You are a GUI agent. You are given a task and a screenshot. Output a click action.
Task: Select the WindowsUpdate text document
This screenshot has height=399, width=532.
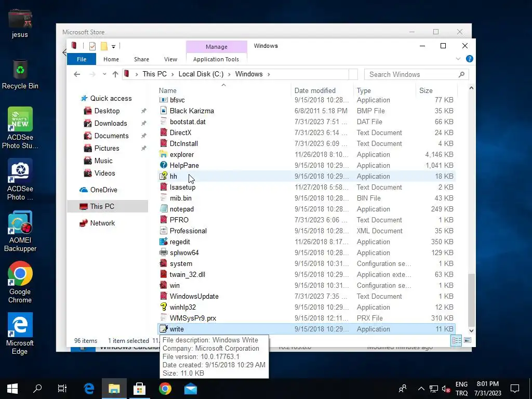(306, 296)
